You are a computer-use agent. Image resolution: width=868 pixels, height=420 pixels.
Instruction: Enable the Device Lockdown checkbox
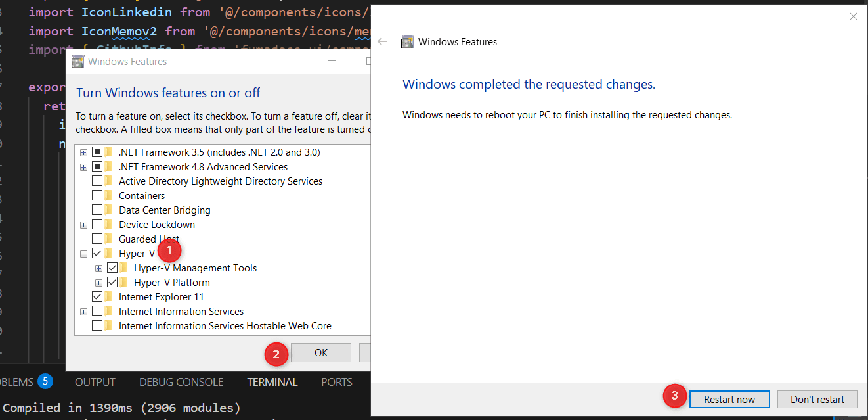click(x=97, y=225)
